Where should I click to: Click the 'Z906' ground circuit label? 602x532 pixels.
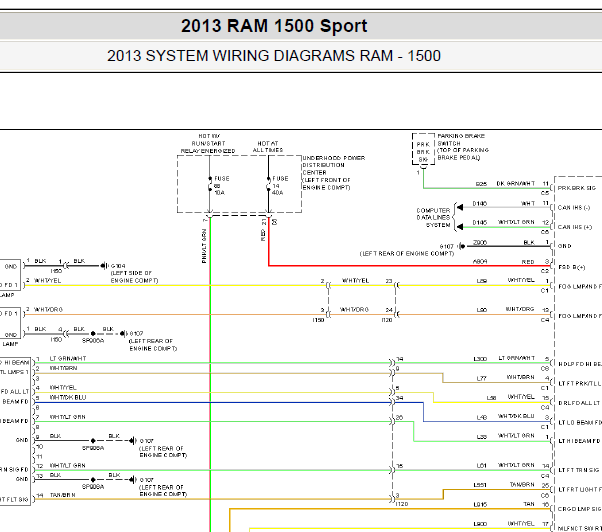tap(480, 242)
